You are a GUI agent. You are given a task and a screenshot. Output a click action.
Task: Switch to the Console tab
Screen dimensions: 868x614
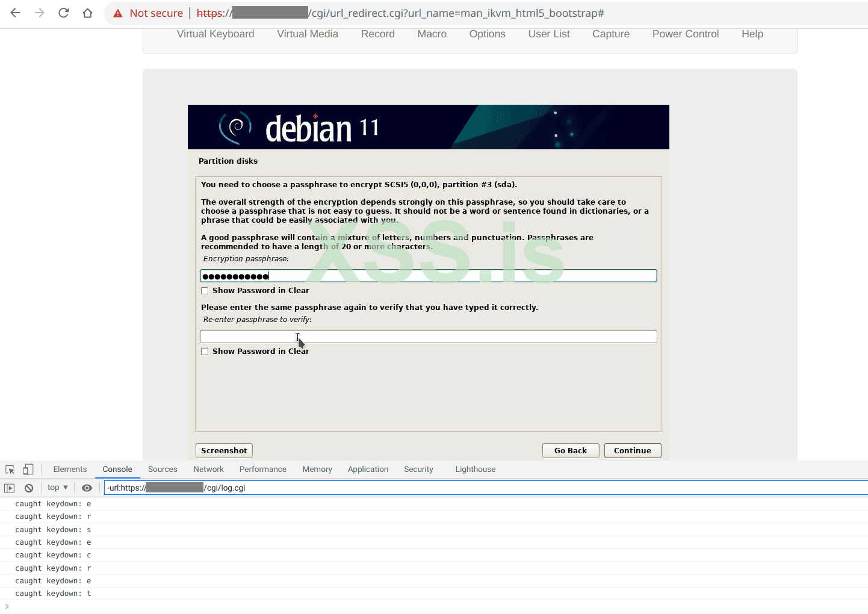[x=117, y=470]
